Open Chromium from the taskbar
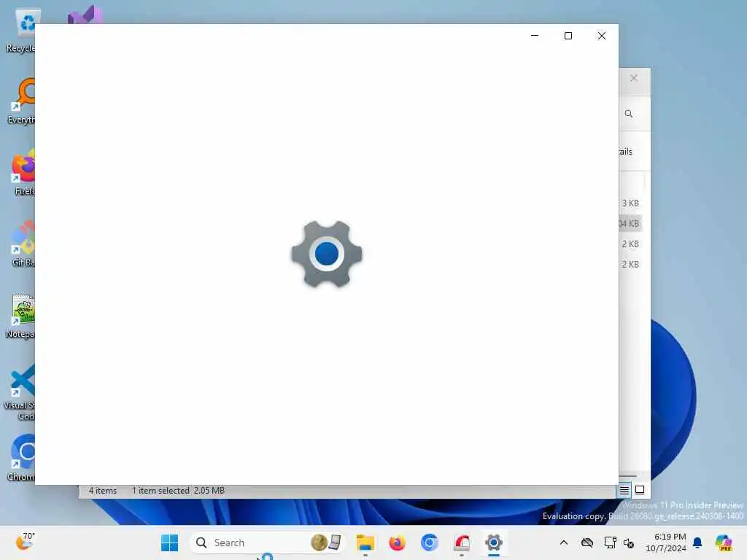 click(x=429, y=542)
